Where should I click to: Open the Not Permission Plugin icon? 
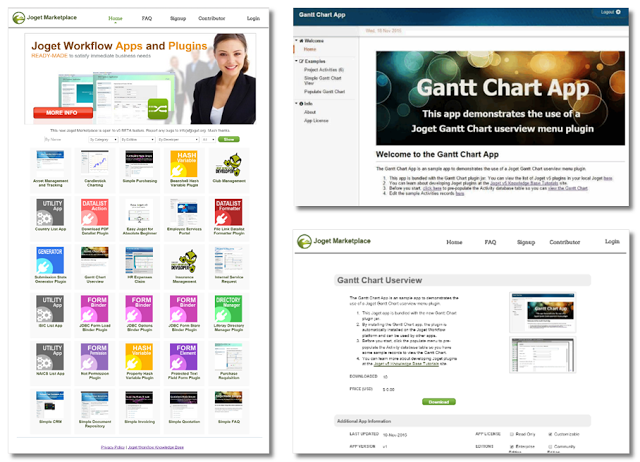pyautogui.click(x=95, y=356)
